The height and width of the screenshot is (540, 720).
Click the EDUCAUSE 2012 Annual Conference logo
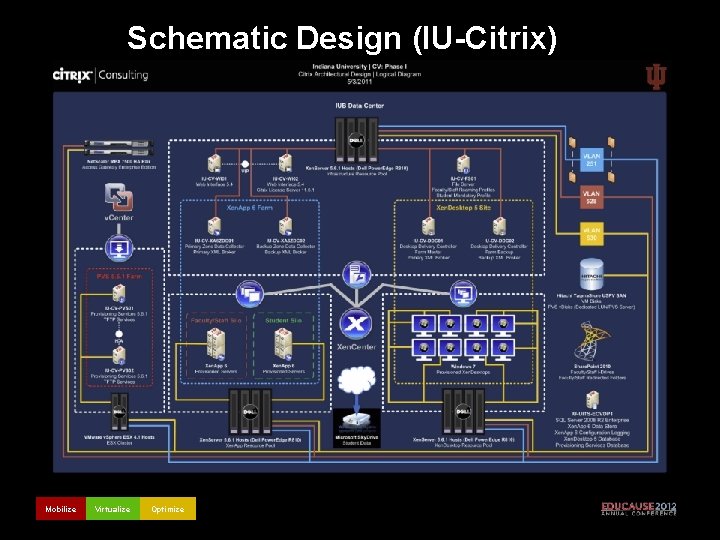click(x=639, y=508)
